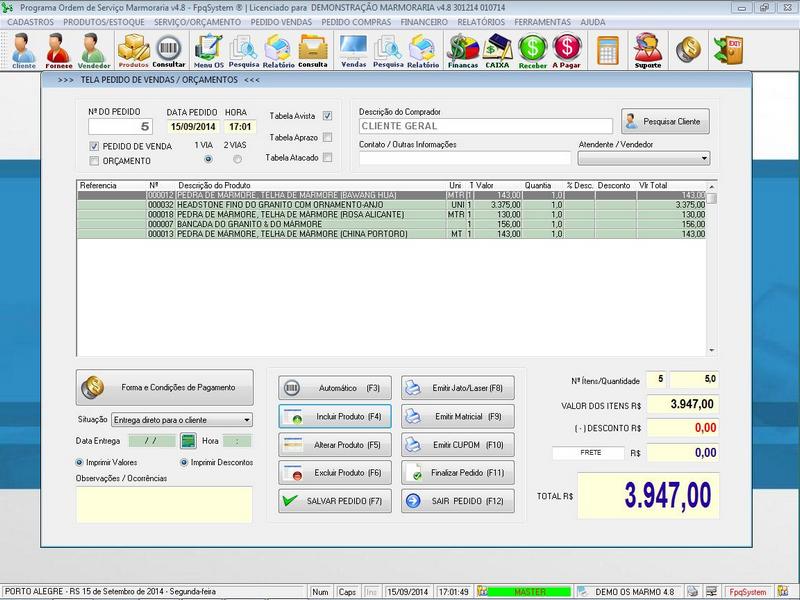Open the Cliente toolbar icon
This screenshot has width=800, height=600.
(24, 48)
